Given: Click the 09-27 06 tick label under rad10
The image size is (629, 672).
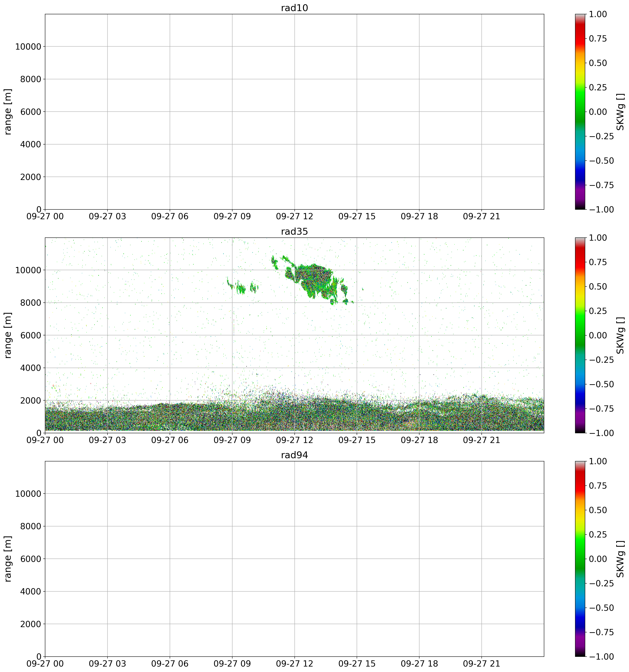Looking at the screenshot, I should pyautogui.click(x=170, y=216).
